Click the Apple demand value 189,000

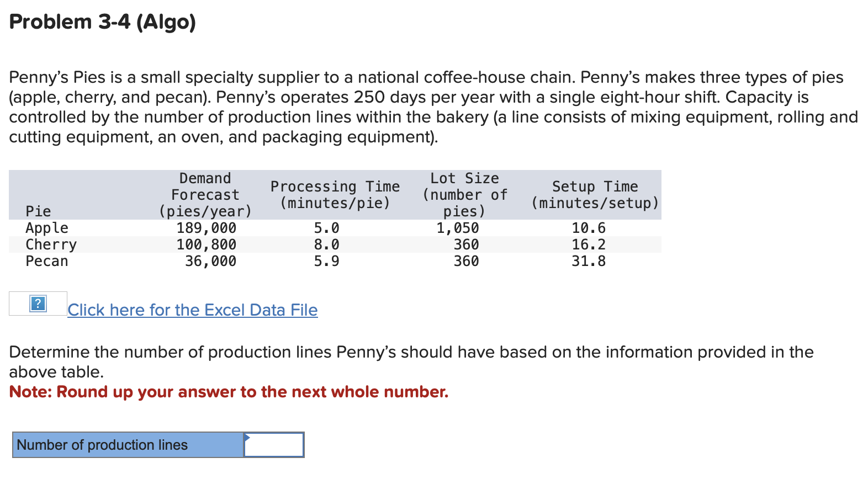click(x=207, y=228)
